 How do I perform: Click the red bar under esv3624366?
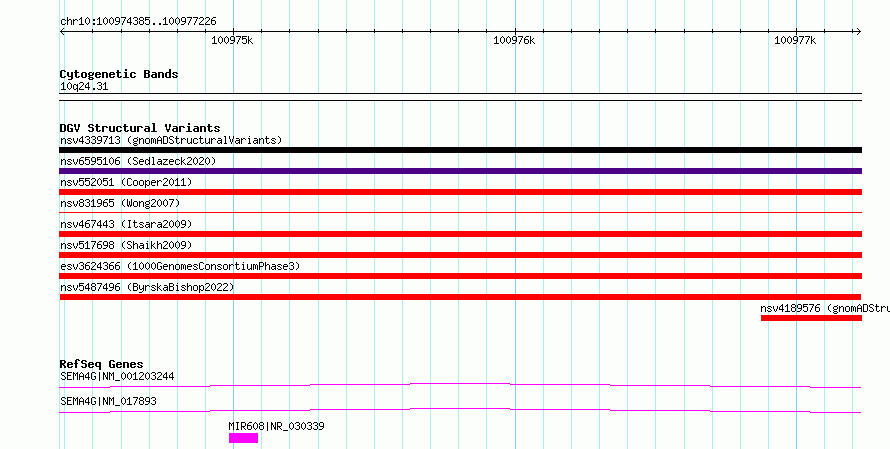(x=460, y=276)
